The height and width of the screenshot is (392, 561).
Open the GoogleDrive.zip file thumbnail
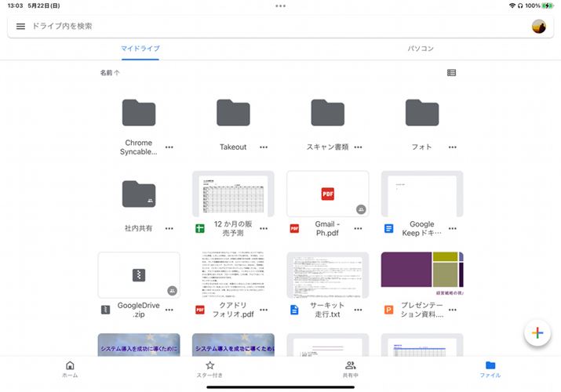tap(139, 275)
